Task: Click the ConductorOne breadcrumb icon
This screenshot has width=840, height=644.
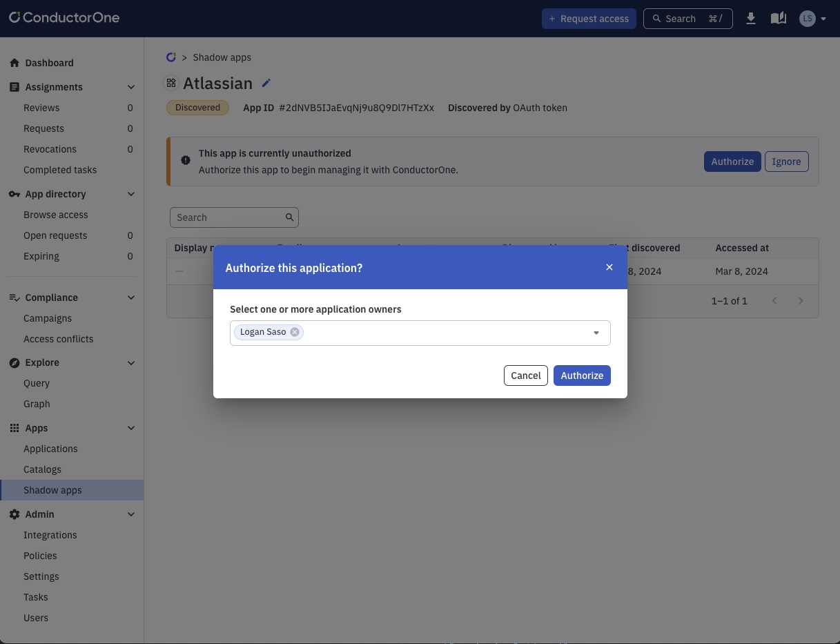Action: (x=171, y=57)
